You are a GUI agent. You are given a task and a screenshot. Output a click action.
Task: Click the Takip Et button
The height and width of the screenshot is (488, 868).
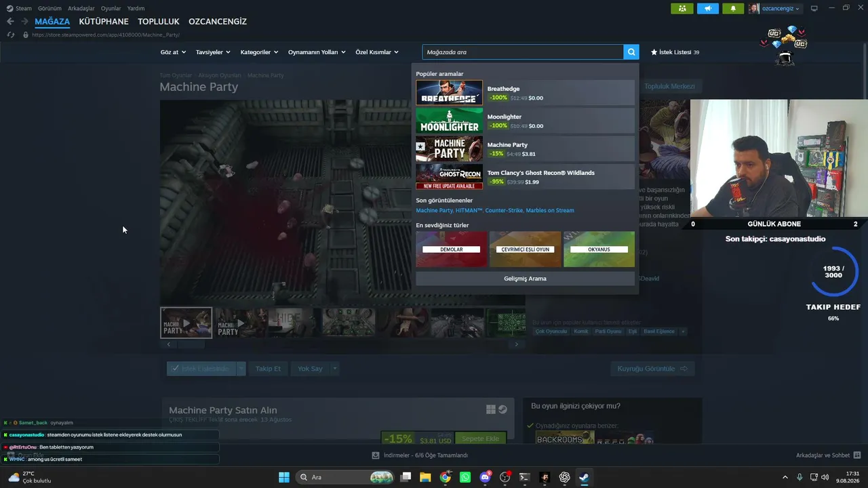click(x=268, y=369)
